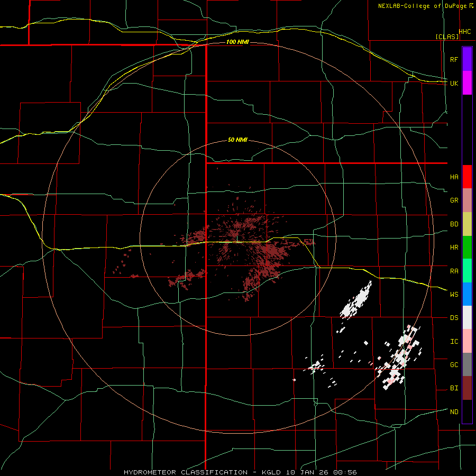Screen dimensions: 476x476
Task: Click the RF purple legend swatch
Action: 467,59
